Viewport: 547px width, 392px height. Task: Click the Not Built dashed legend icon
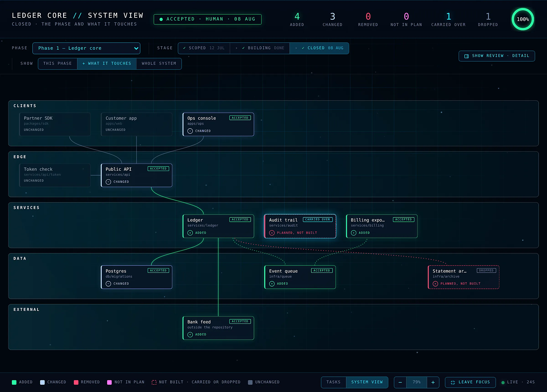(154, 382)
